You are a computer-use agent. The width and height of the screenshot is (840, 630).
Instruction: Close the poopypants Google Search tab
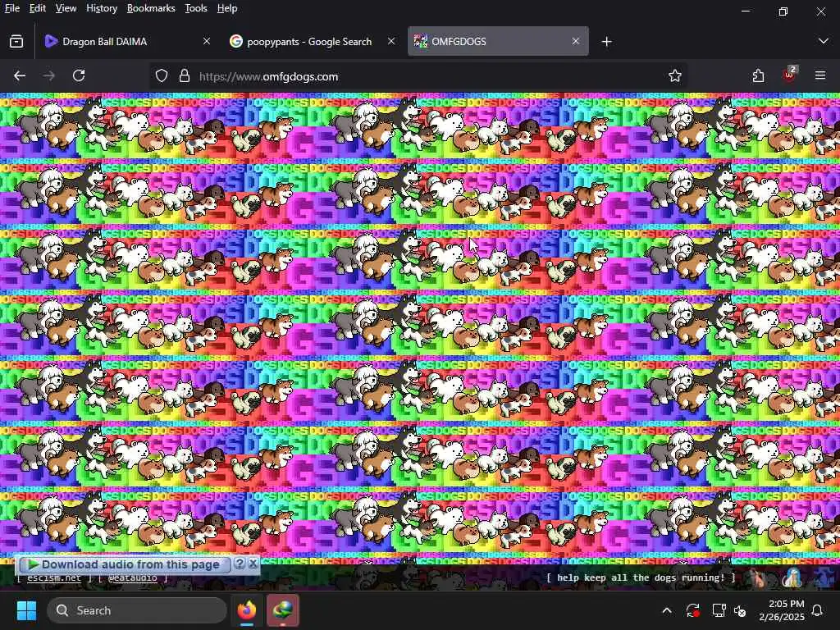coord(391,41)
